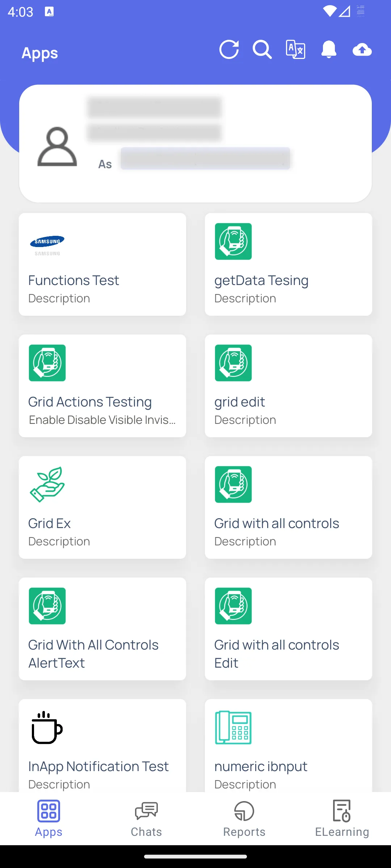The height and width of the screenshot is (868, 391).
Task: Switch to the Chats tab
Action: coord(146,819)
